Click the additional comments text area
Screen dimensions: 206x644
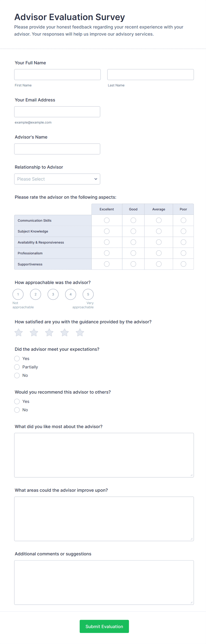click(104, 582)
